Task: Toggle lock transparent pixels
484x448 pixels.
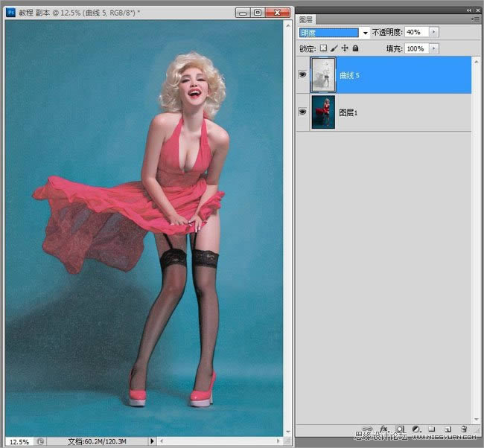Action: [x=324, y=48]
